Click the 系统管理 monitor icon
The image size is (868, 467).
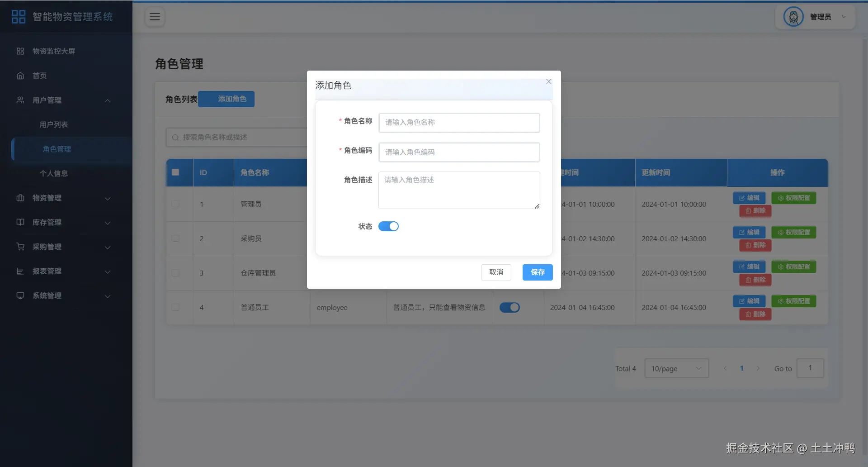point(20,295)
